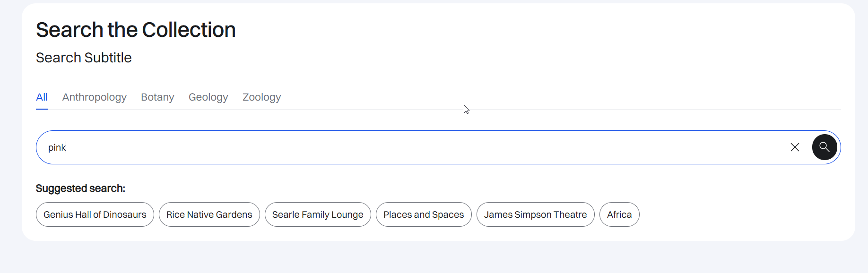Select the All tab
This screenshot has height=273, width=868.
[x=42, y=97]
